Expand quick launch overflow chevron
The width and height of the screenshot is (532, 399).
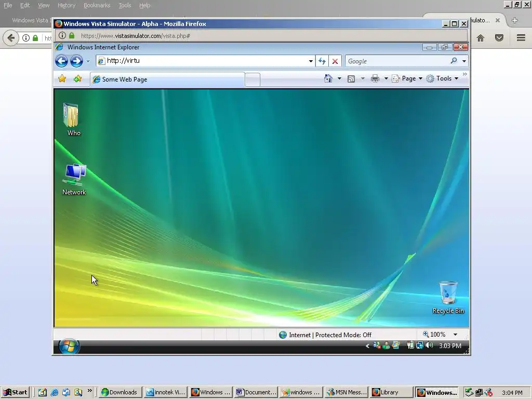coord(89,391)
